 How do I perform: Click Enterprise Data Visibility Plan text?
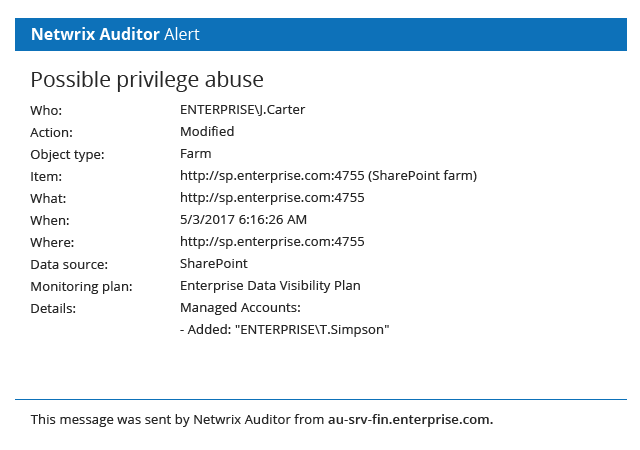click(x=270, y=286)
